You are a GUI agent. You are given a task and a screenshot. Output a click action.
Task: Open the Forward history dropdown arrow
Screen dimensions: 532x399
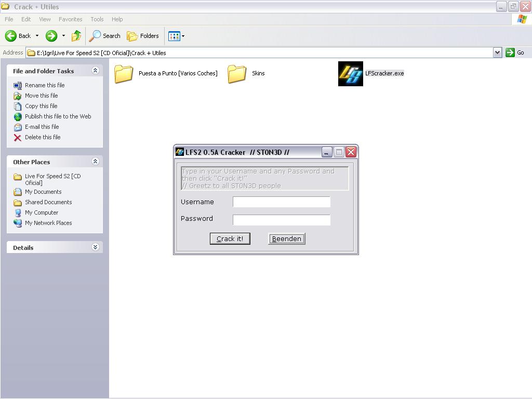[x=63, y=36]
